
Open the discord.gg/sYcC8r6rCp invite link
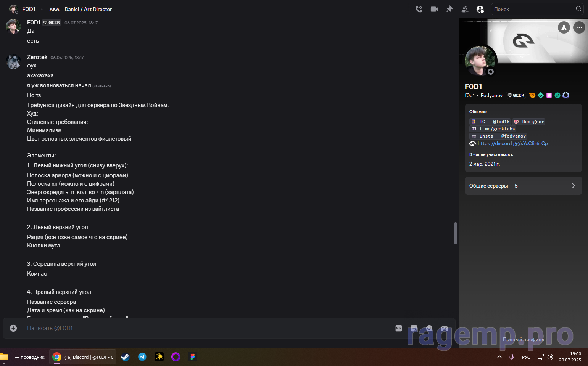tap(512, 143)
